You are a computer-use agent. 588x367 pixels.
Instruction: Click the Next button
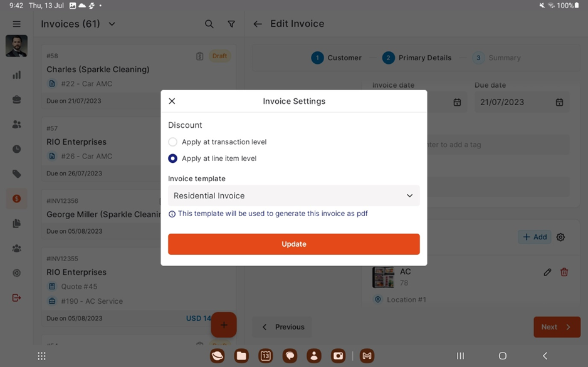(x=557, y=327)
